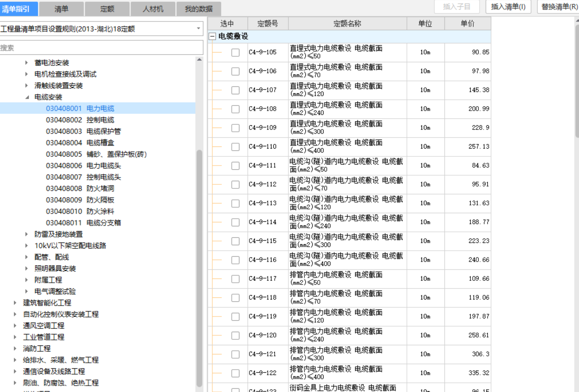This screenshot has height=392, width=579.
Task: Click the 替换清单(R) button
Action: point(559,7)
